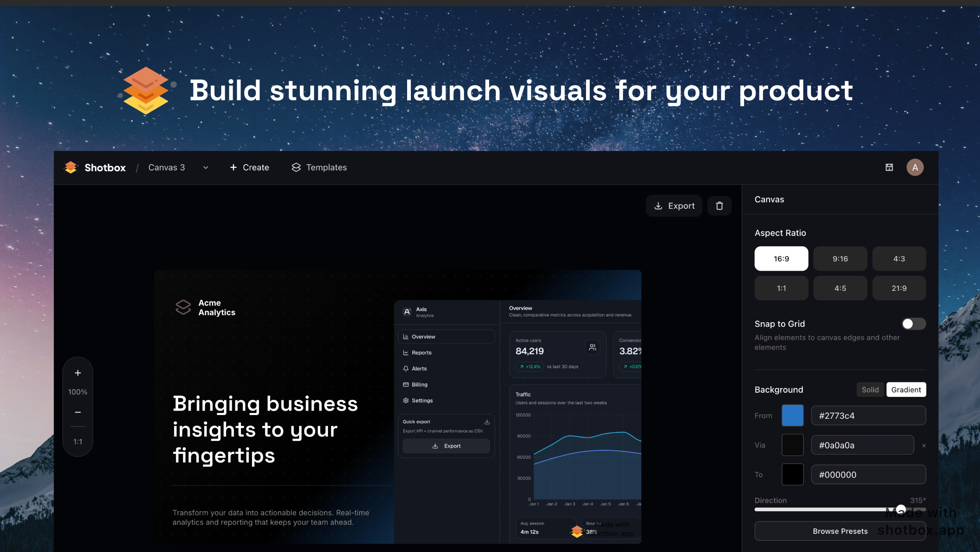Click the Browse Presets button

(x=840, y=531)
